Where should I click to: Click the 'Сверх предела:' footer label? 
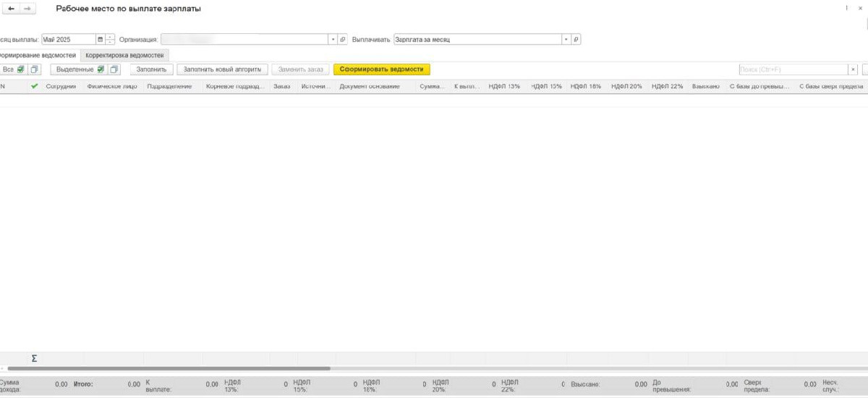[x=755, y=385]
